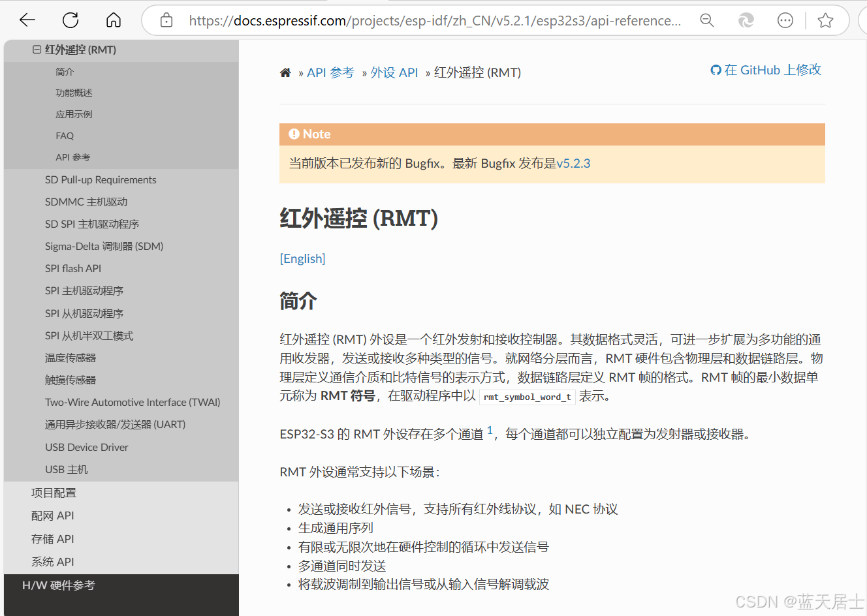The height and width of the screenshot is (616, 867).
Task: Open 触摸传感器 page in sidebar
Action: point(71,380)
